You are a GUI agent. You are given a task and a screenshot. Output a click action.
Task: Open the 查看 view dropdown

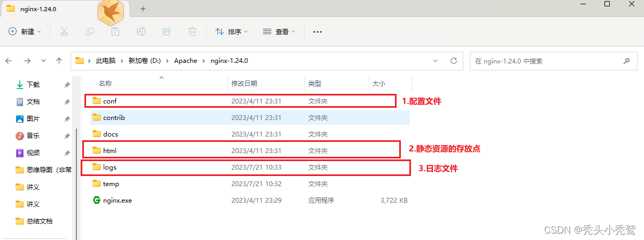point(279,32)
